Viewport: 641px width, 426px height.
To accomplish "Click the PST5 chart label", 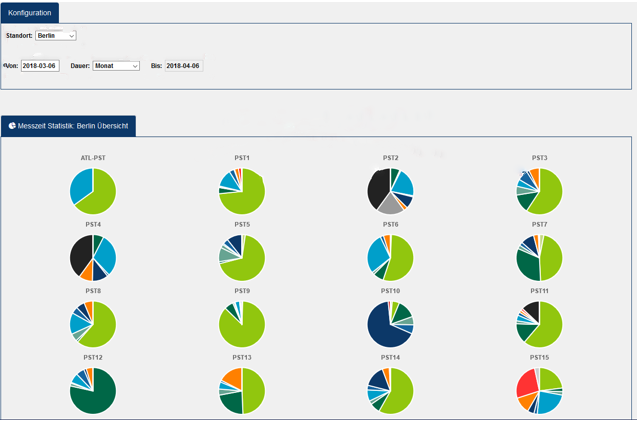I will pos(242,224).
